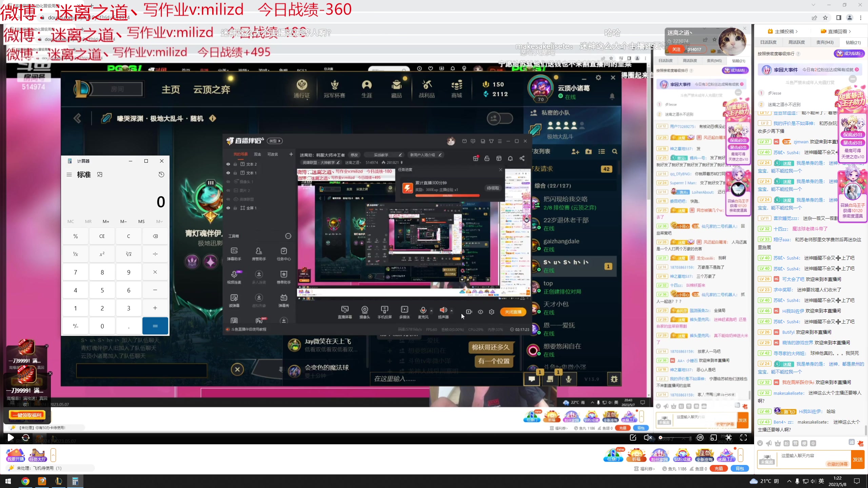Click the refresh stream icon in the player
Image resolution: width=868 pixels, height=488 pixels.
coord(26,438)
